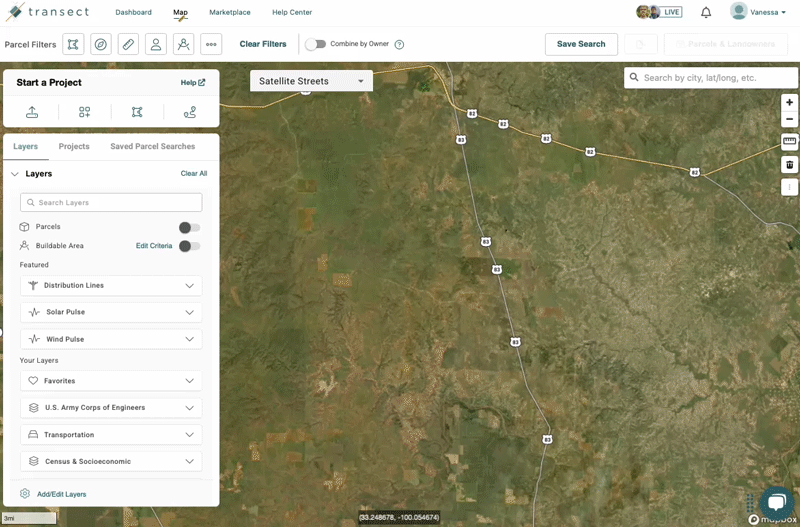Image resolution: width=800 pixels, height=527 pixels.
Task: Enable the Buildable Area toggle
Action: click(189, 246)
